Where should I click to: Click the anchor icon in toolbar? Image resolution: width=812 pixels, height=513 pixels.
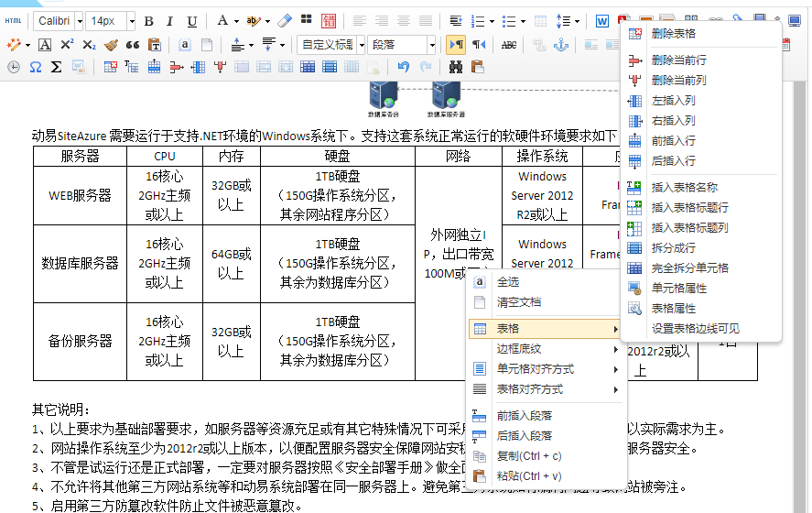(x=561, y=44)
